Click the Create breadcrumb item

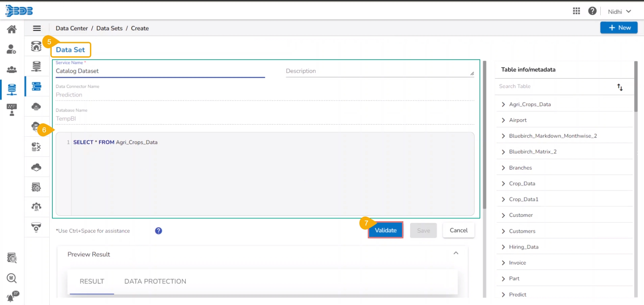click(140, 28)
